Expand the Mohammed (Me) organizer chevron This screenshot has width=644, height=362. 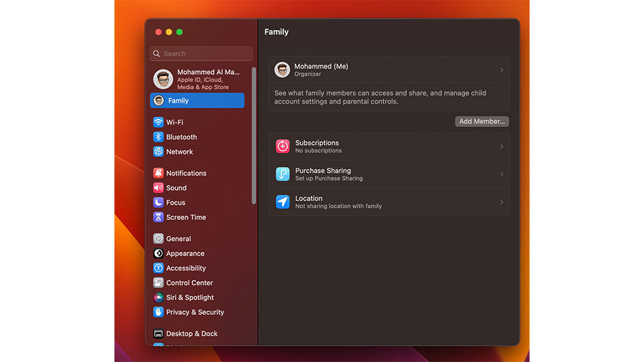[x=501, y=70]
